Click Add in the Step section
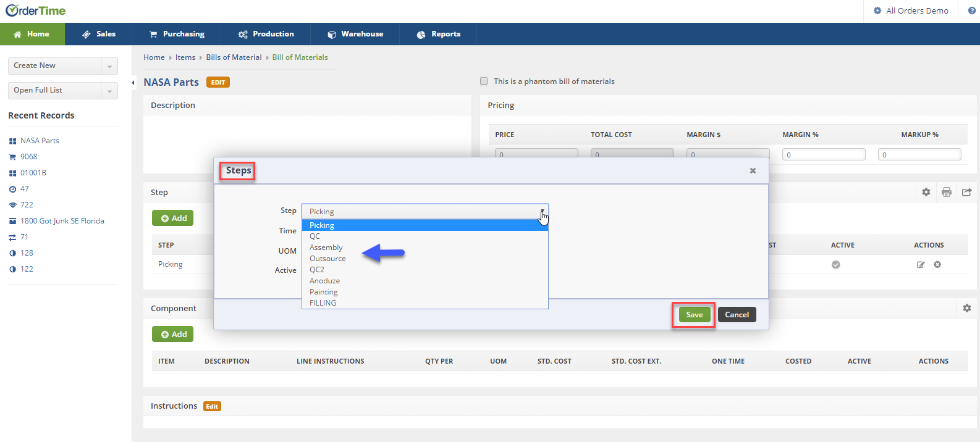The image size is (980, 442). point(173,218)
